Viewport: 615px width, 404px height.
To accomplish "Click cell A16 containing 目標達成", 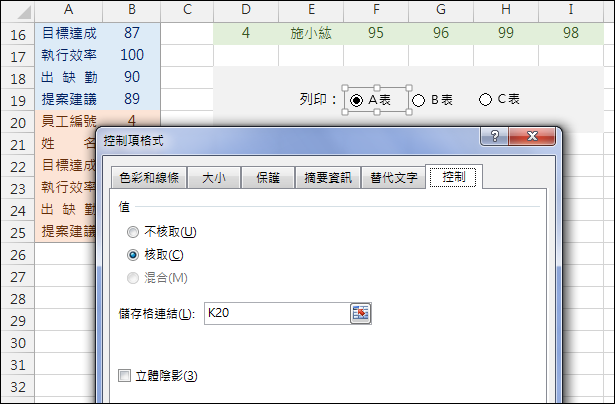I will pos(69,33).
